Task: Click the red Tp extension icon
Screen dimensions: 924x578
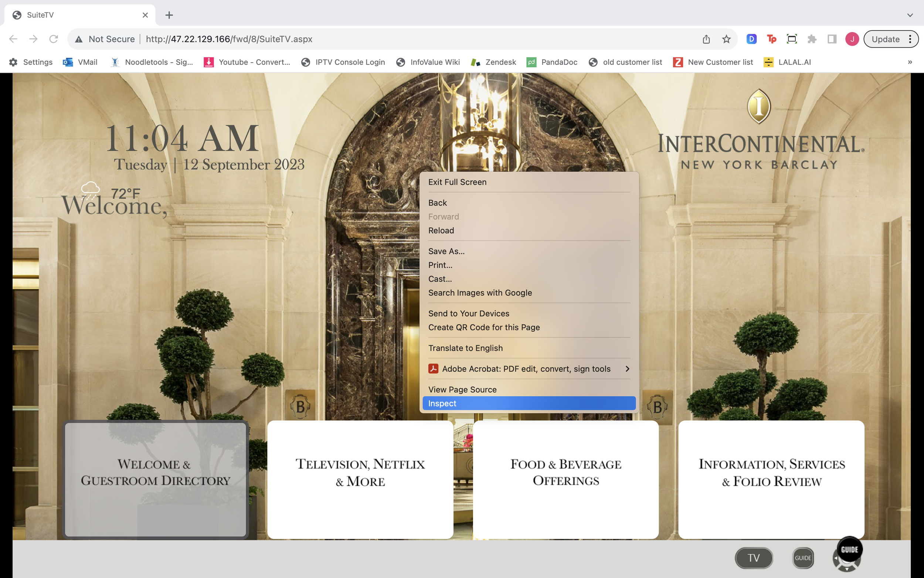Action: point(771,39)
